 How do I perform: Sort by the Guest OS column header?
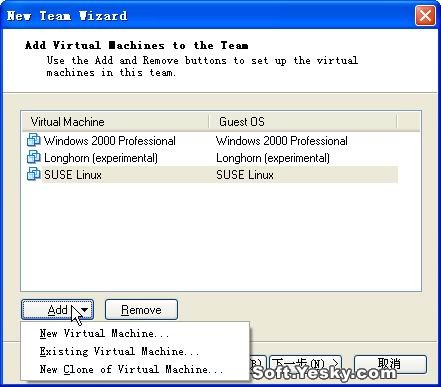click(303, 122)
